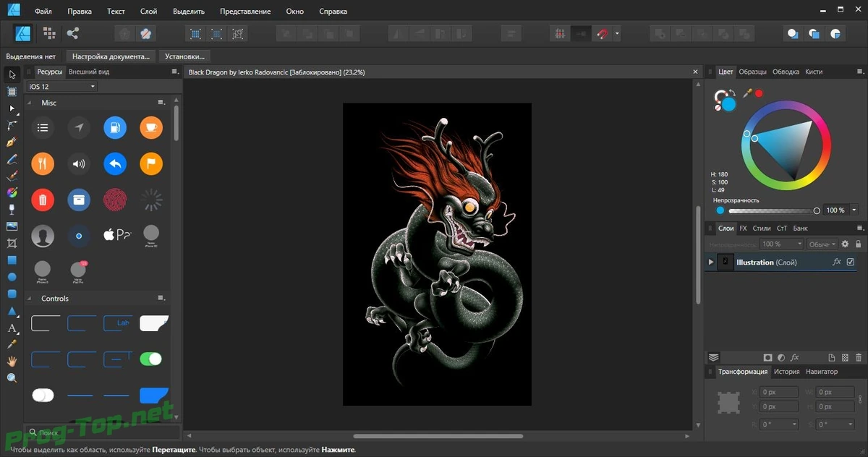Click the fingerprint asset icon

[115, 200]
